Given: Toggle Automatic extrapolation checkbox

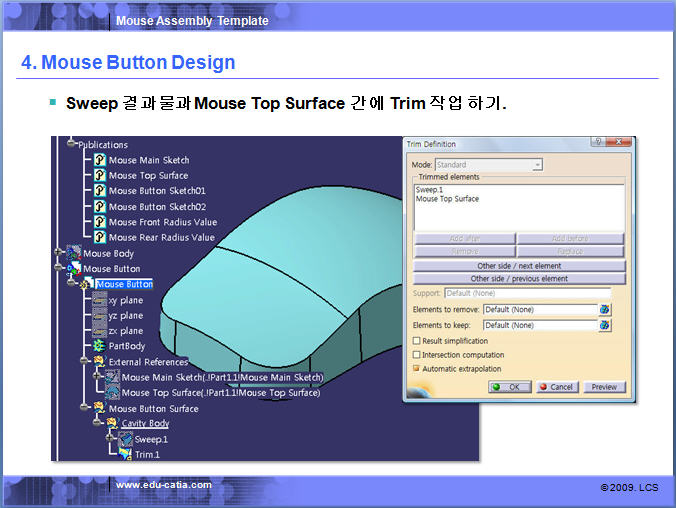Looking at the screenshot, I should 417,369.
